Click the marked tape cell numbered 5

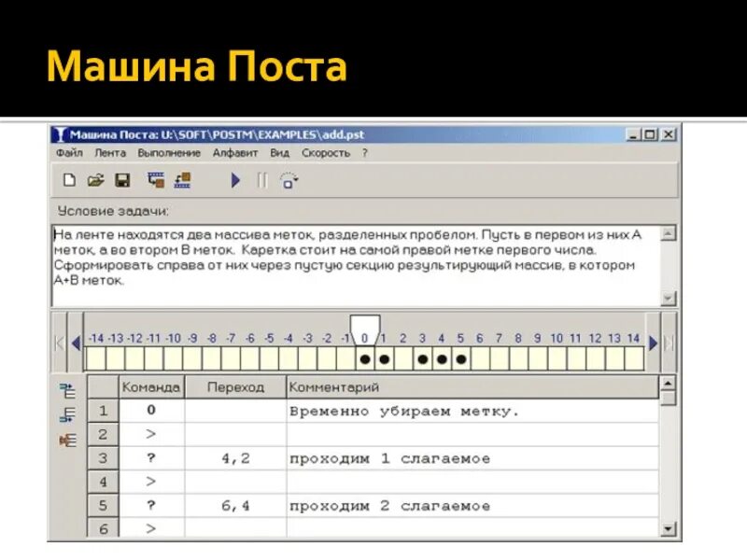click(x=460, y=359)
